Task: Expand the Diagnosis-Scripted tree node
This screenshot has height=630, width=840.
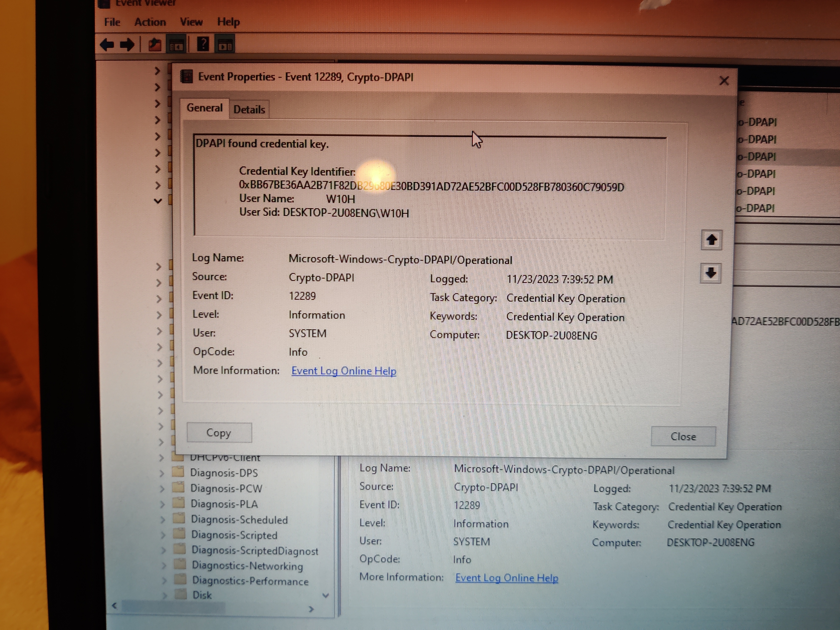Action: (x=163, y=535)
